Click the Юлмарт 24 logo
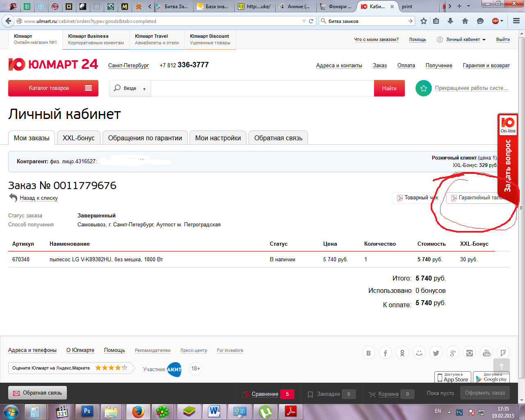This screenshot has width=525, height=420. coord(53,64)
